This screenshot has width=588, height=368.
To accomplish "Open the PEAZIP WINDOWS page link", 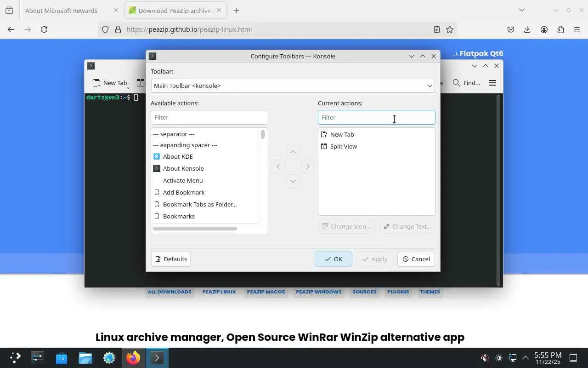I will [x=319, y=292].
